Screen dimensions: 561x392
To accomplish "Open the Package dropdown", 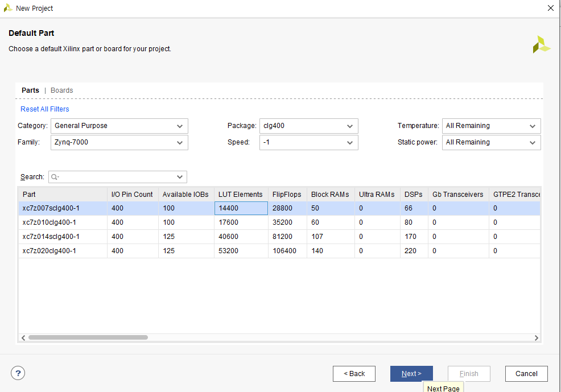I will [x=309, y=126].
